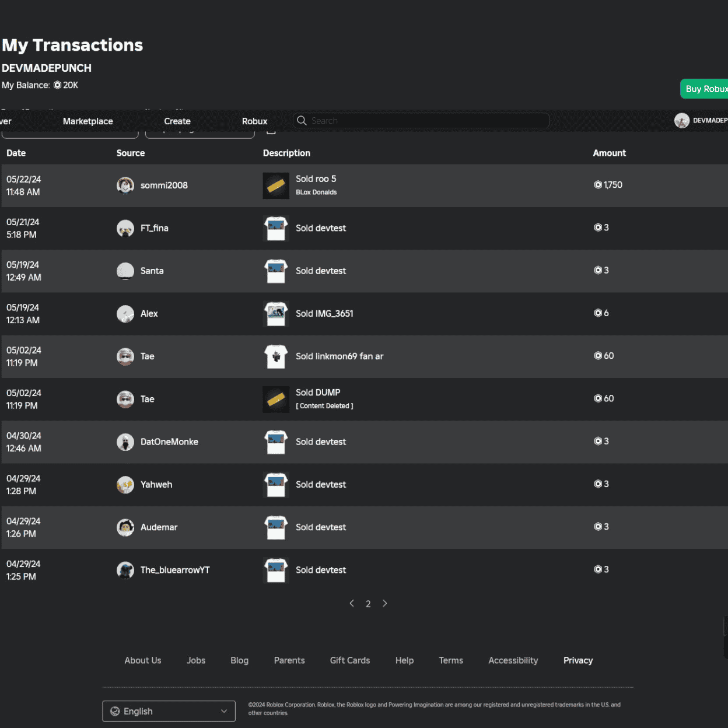
Task: Click the DEVMADEPUNCH avatar in navbar
Action: tap(681, 121)
